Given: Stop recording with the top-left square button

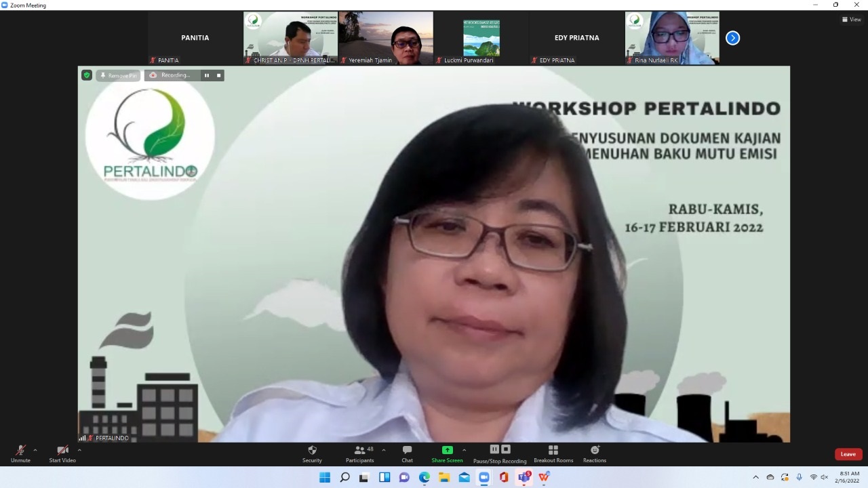Looking at the screenshot, I should tap(218, 75).
